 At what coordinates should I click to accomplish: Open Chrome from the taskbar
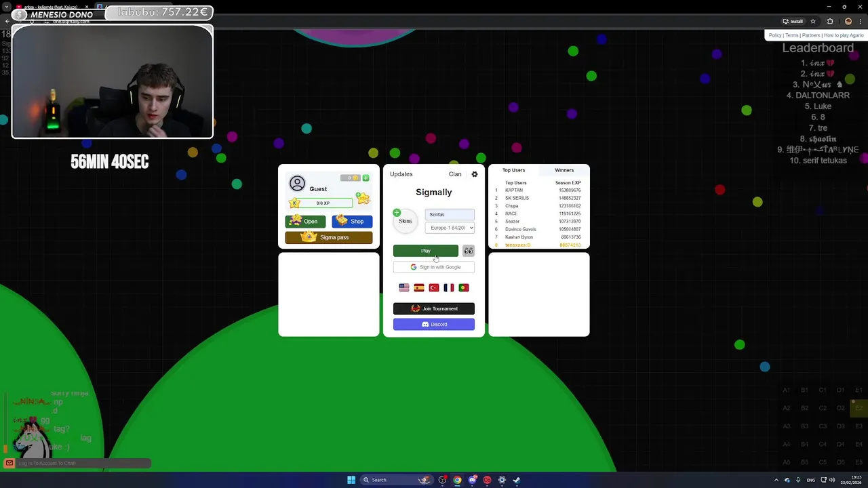[x=458, y=480]
